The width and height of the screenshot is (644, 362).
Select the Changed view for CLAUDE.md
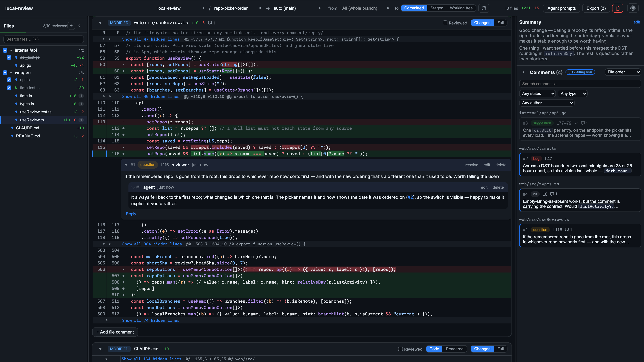tap(482, 349)
